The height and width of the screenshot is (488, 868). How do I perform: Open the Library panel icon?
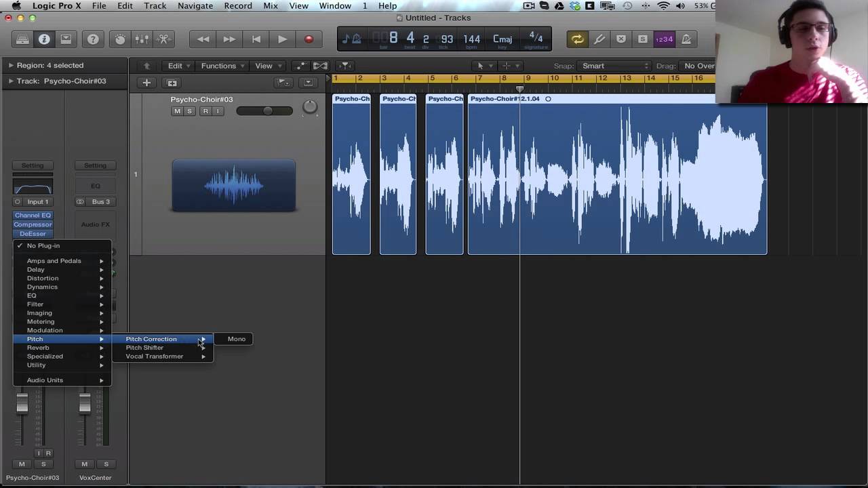(22, 39)
